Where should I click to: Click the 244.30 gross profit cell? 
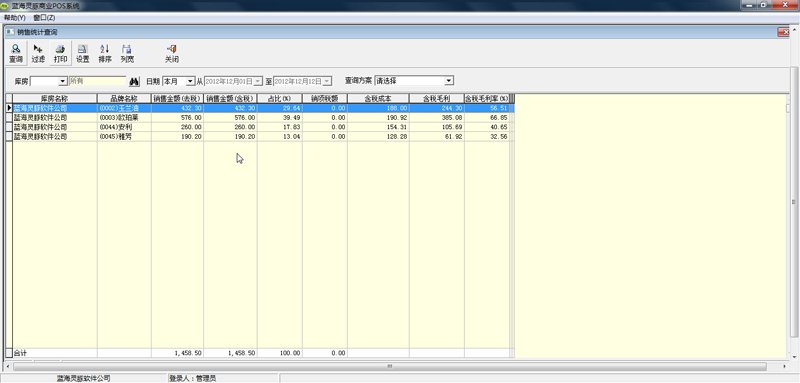pos(436,108)
